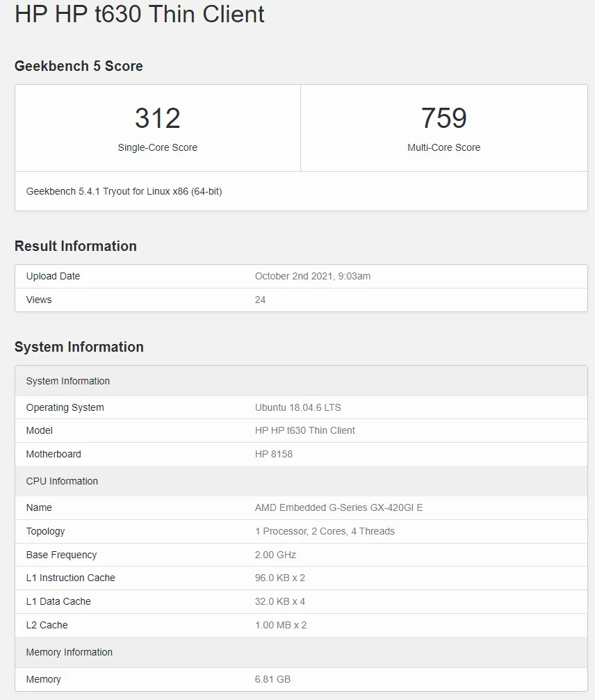595x700 pixels.
Task: Click the Single-Core Score value 312
Action: [158, 118]
